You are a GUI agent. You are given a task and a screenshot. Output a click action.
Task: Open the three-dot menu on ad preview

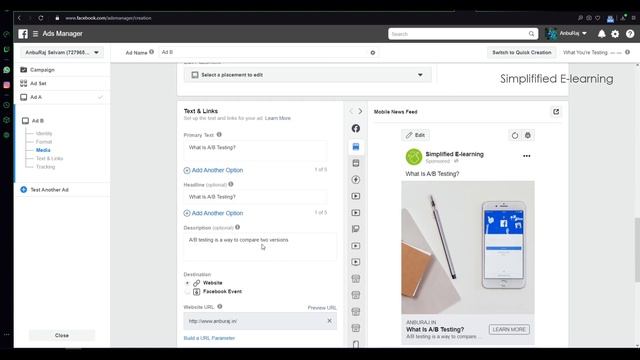[527, 156]
